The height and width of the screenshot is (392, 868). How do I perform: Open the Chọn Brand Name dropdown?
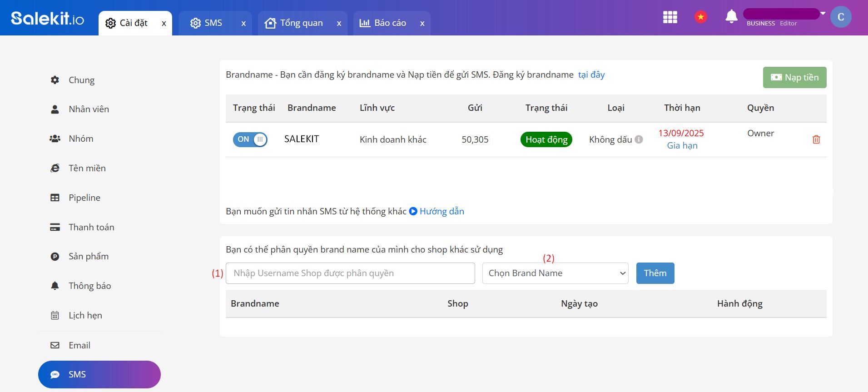click(556, 273)
